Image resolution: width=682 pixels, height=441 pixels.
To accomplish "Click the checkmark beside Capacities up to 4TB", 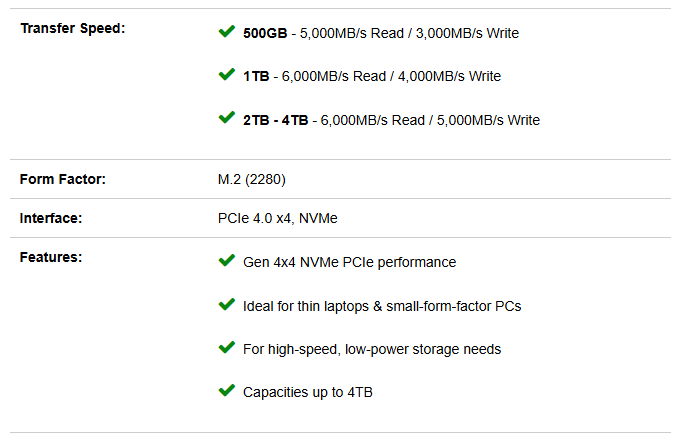I will [x=227, y=391].
